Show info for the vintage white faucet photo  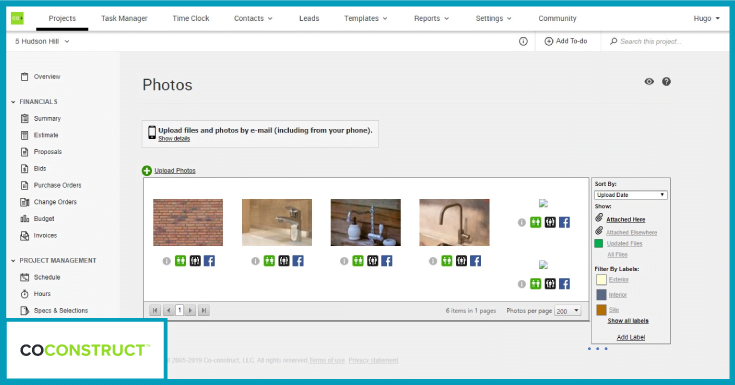344,261
